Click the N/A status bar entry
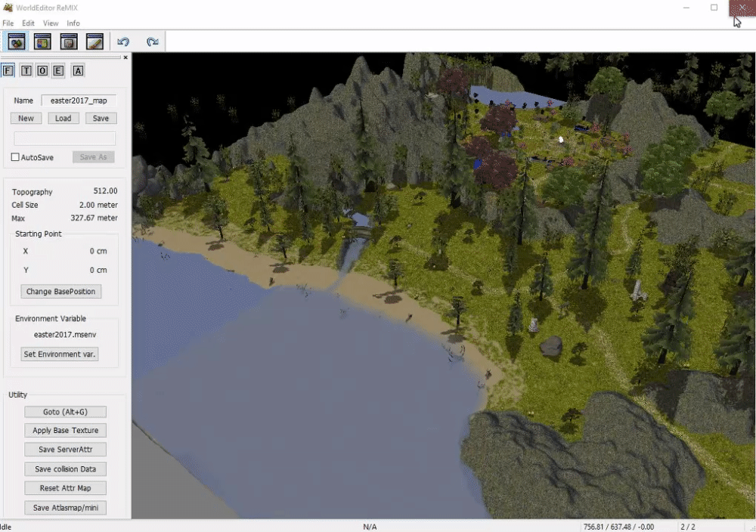Screen dimensions: 756x532 click(370, 527)
